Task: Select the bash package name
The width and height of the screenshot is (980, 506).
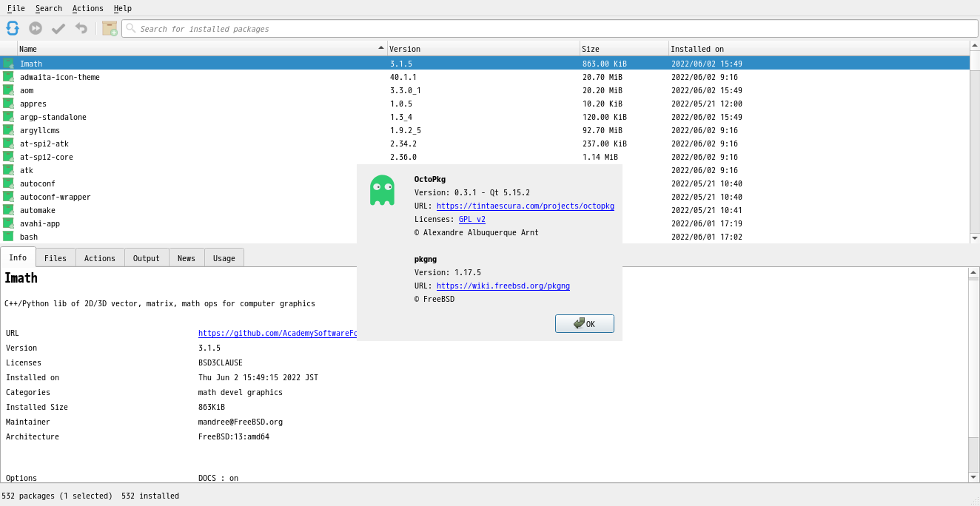Action: pos(29,237)
